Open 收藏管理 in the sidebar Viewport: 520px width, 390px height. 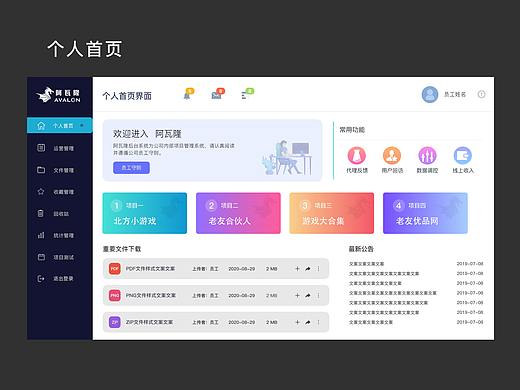60,192
